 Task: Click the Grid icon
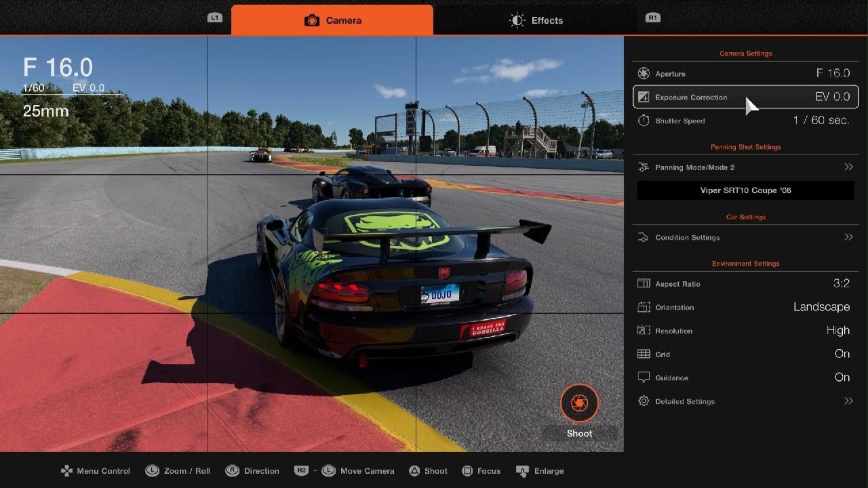(644, 354)
